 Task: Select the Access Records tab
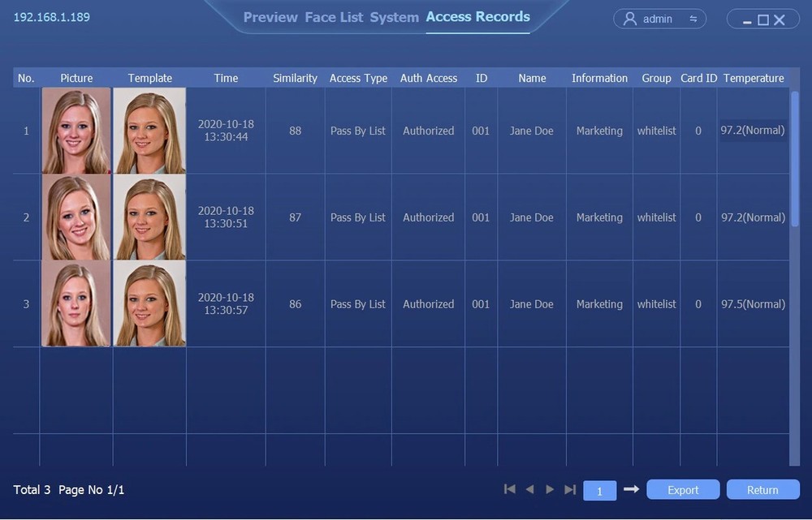pyautogui.click(x=478, y=17)
